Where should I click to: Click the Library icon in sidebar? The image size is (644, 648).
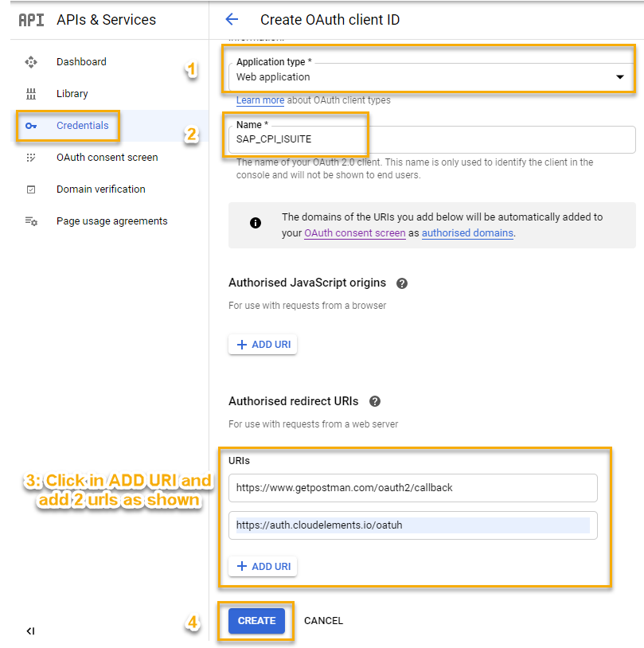tap(31, 94)
